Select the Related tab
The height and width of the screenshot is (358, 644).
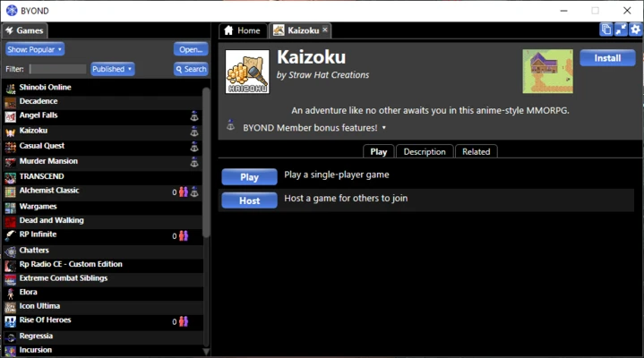coord(476,151)
